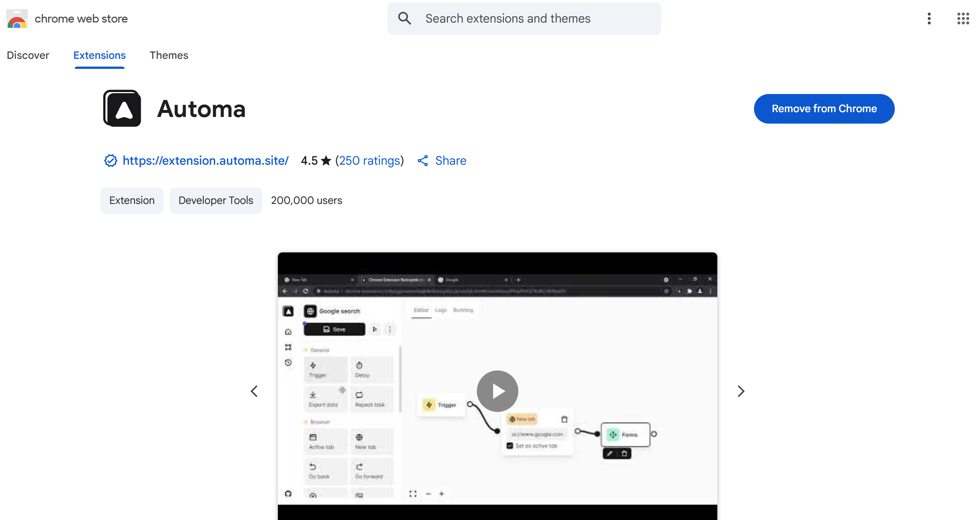Play the Automa preview video
The height and width of the screenshot is (520, 980).
497,391
